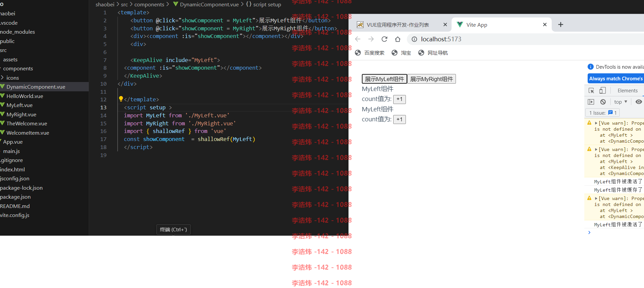Expand the first Vue warn message

tap(596, 123)
